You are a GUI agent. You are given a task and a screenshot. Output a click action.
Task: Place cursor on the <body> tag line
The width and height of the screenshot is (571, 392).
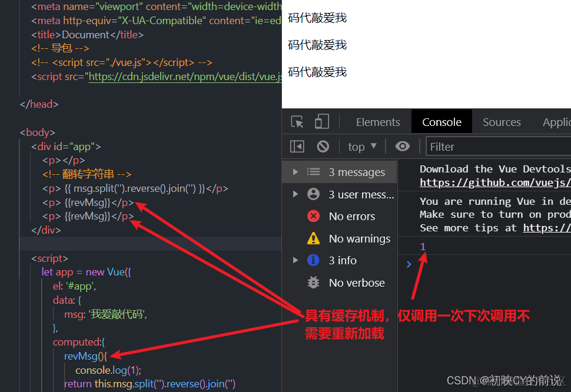38,132
